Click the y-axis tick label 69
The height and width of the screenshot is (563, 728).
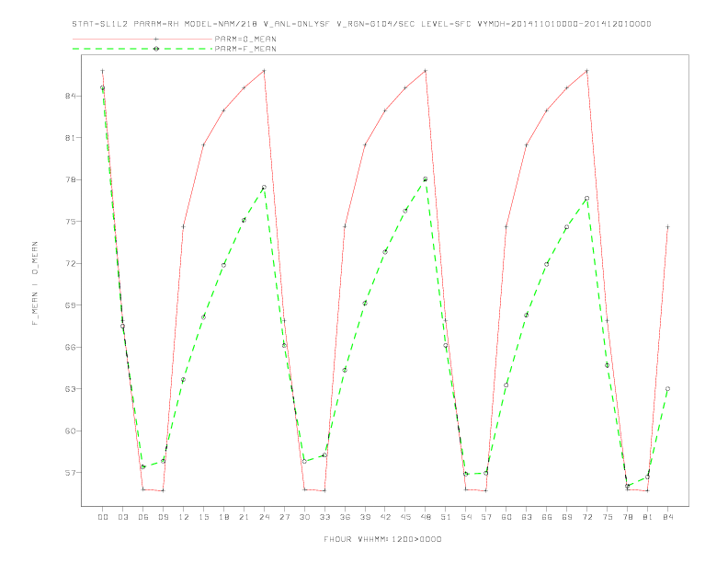pos(70,305)
